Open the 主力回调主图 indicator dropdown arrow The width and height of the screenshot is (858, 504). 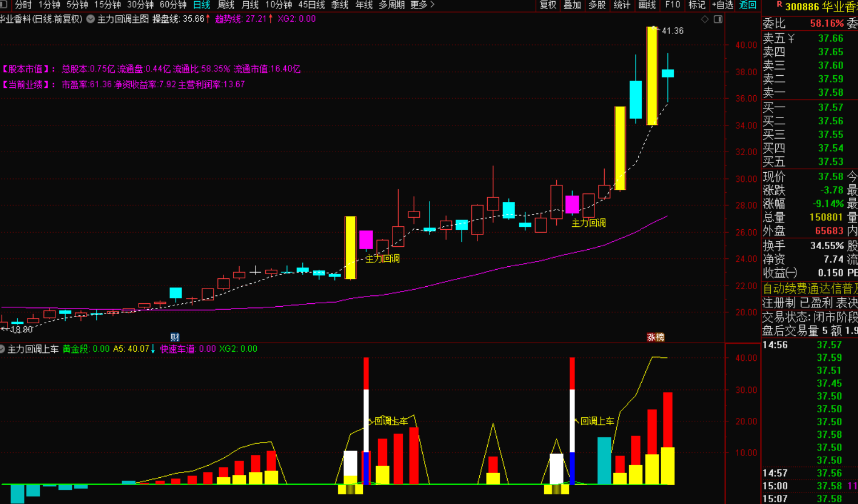pos(91,19)
